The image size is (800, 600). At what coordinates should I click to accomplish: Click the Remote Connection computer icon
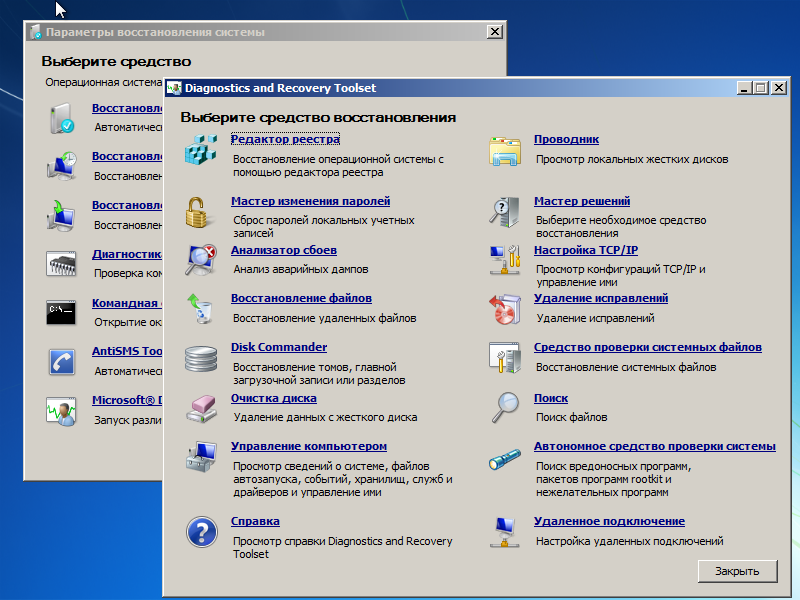(x=505, y=532)
